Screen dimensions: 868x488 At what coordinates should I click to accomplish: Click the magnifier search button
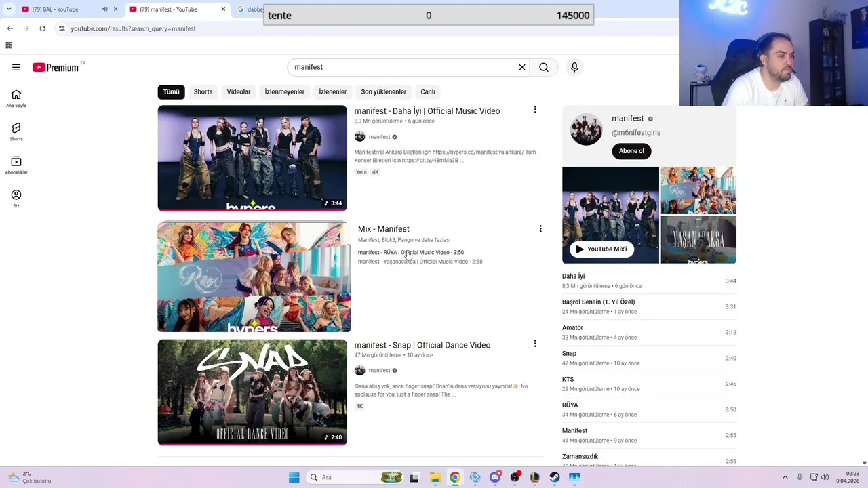point(544,67)
